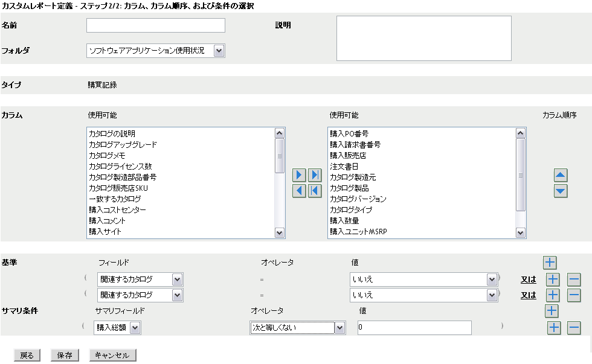592x364 pixels.
Task: Remove the サマリ条件 row with minus icon
Action: click(574, 328)
